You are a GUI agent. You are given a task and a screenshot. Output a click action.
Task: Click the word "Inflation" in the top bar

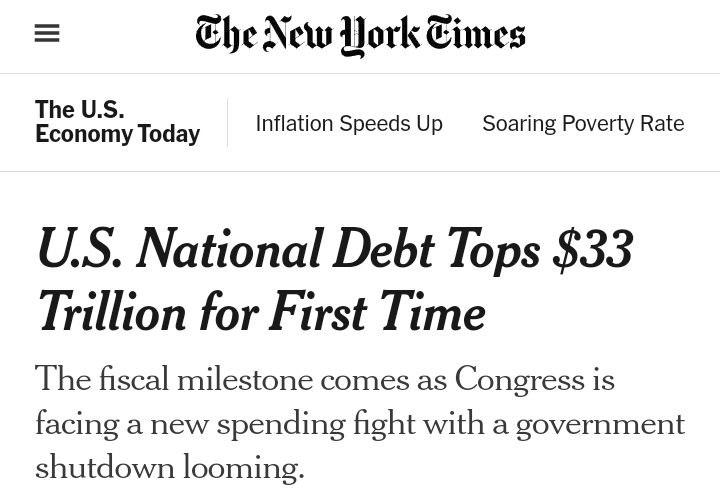tap(293, 124)
